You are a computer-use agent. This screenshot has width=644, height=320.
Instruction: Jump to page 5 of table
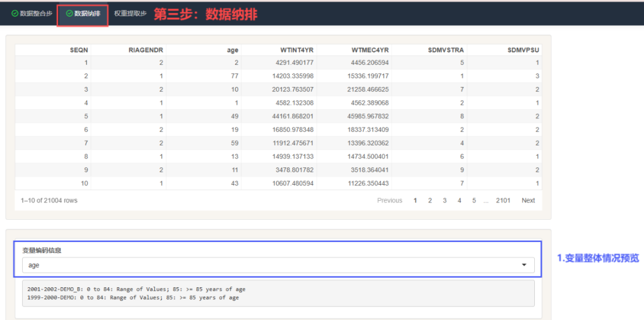click(x=474, y=200)
